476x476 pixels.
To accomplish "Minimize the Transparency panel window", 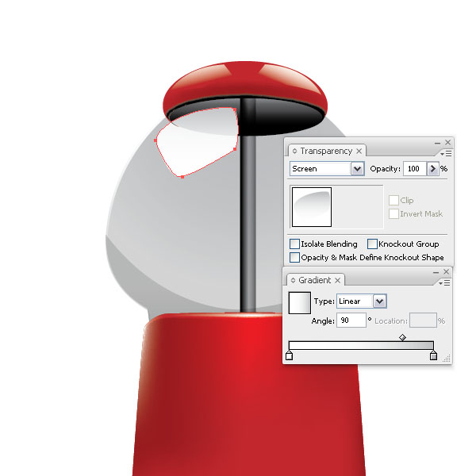I will point(437,143).
